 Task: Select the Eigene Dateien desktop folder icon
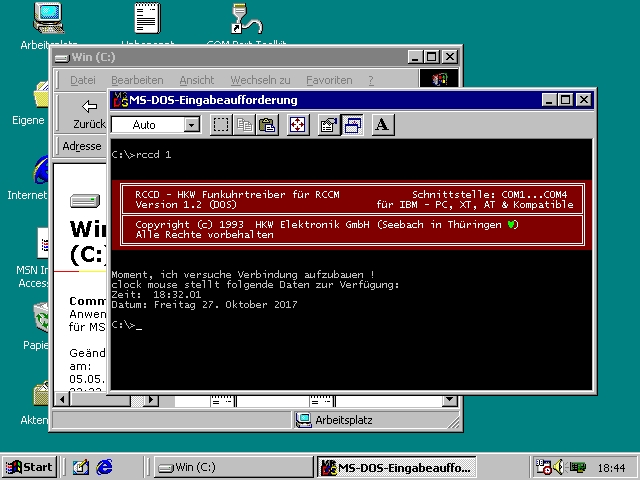coord(40,94)
